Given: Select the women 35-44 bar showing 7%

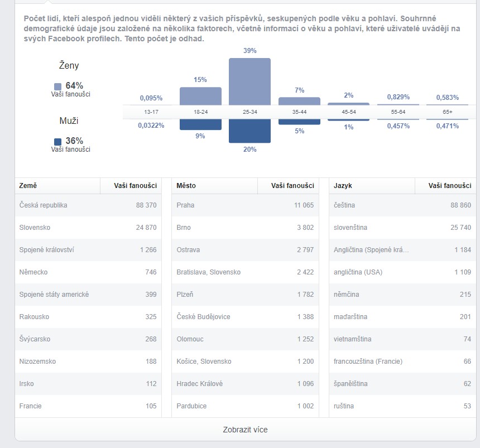Looking at the screenshot, I should tap(299, 102).
